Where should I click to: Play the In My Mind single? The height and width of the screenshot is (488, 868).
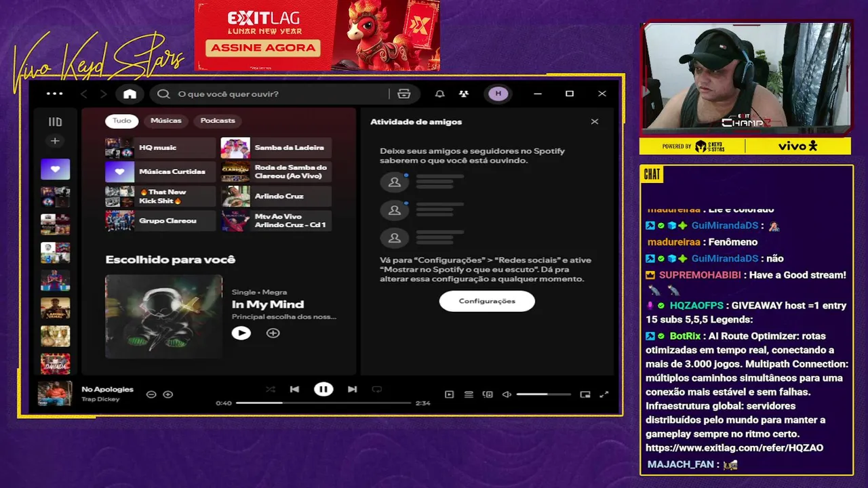pos(241,333)
